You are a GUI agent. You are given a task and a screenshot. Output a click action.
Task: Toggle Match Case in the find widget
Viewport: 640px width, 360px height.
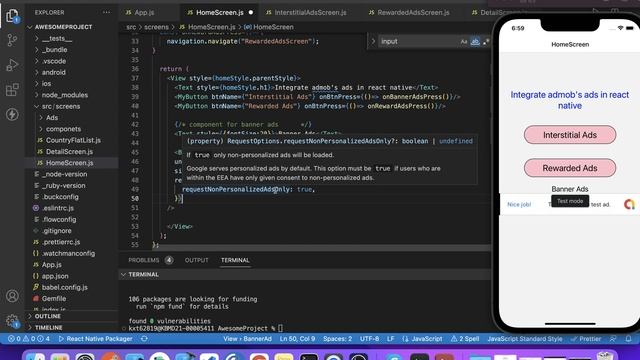tap(464, 41)
